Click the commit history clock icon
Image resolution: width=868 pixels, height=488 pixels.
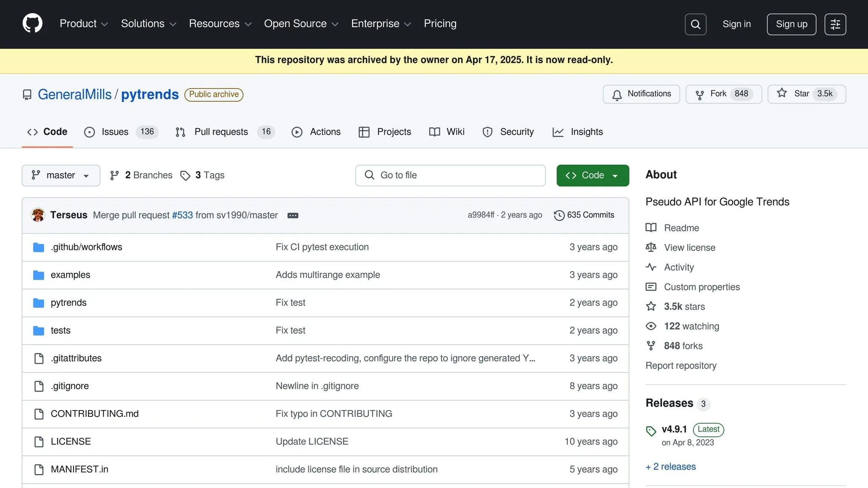559,215
